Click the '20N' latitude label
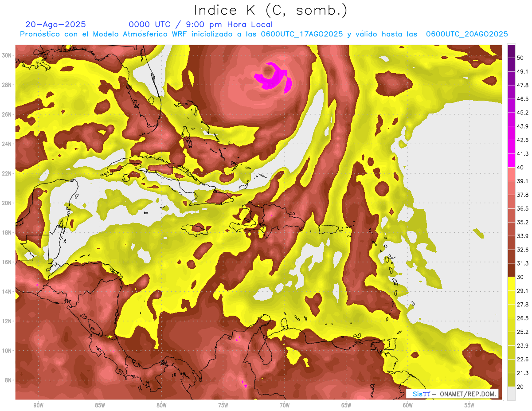The width and height of the screenshot is (532, 411). [7, 203]
